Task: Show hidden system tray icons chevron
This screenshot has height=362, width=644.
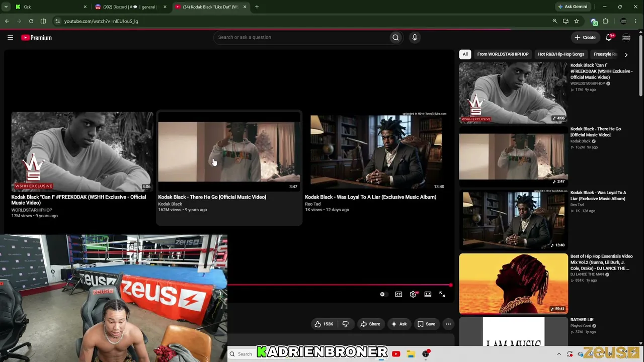Action: (x=558, y=354)
